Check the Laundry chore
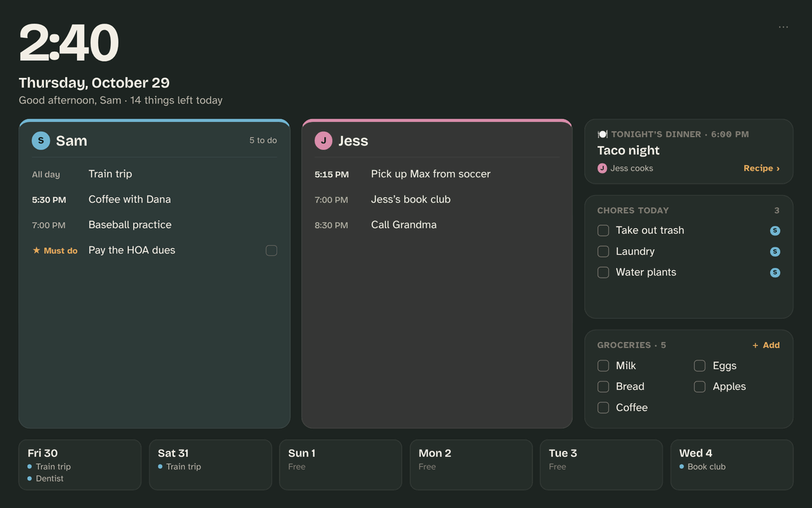 pyautogui.click(x=603, y=251)
